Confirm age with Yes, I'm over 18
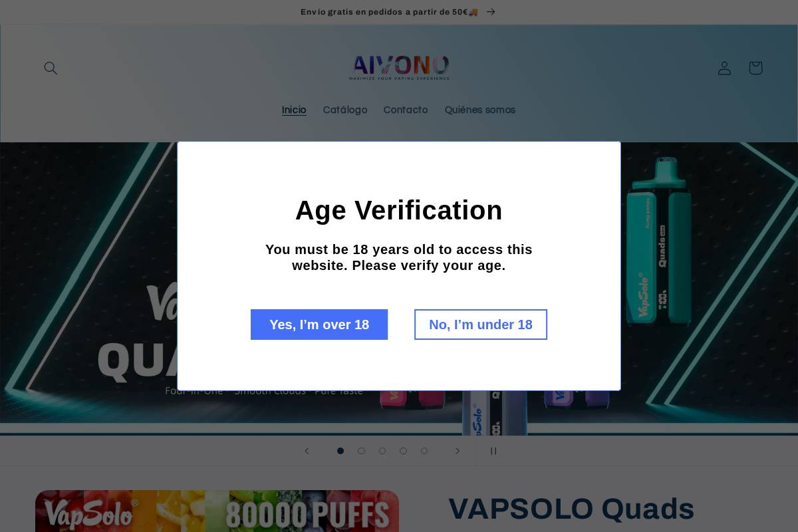The height and width of the screenshot is (532, 798). click(319, 325)
